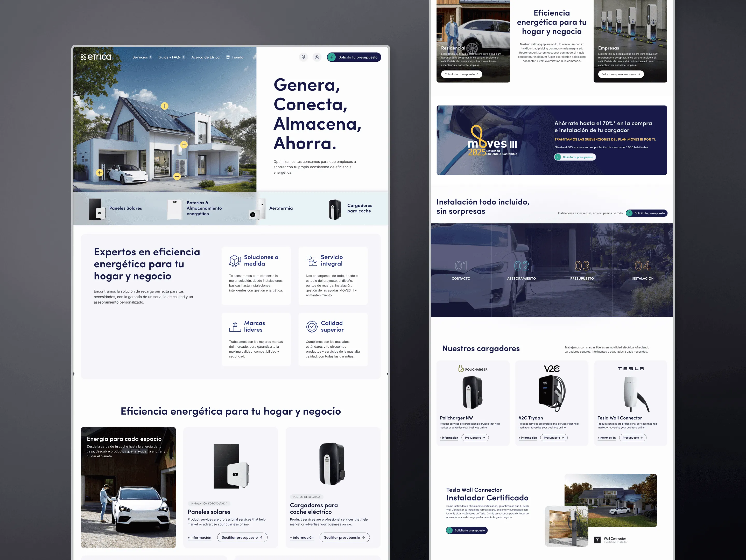Click Socilitar presupuesto under Paneles solares
Viewport: 746px width, 560px height.
242,537
